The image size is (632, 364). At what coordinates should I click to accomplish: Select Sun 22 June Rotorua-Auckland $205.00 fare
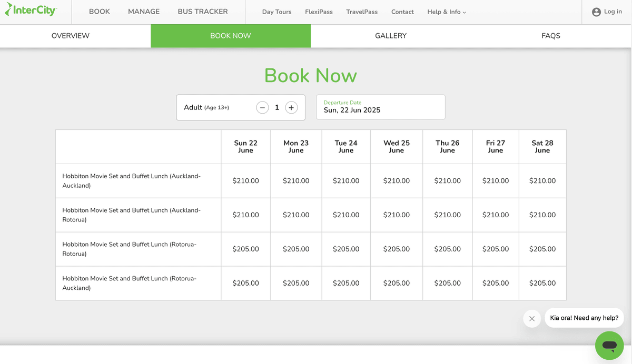[246, 284]
